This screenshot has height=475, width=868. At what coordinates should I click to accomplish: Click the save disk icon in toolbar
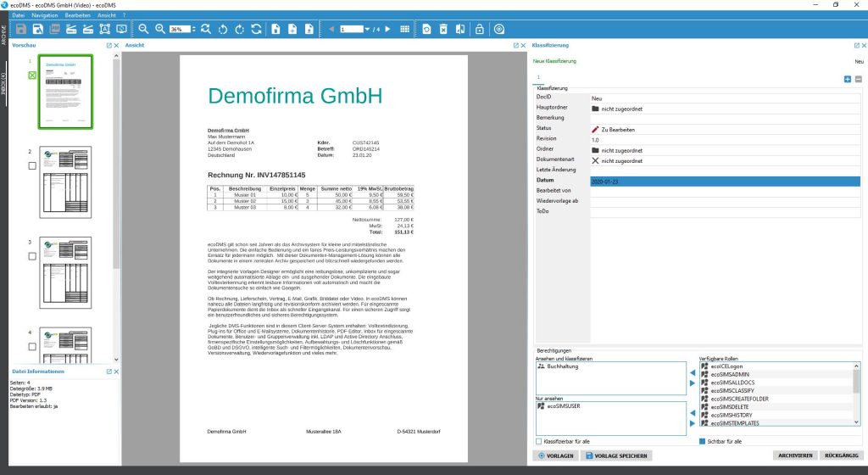click(22, 29)
